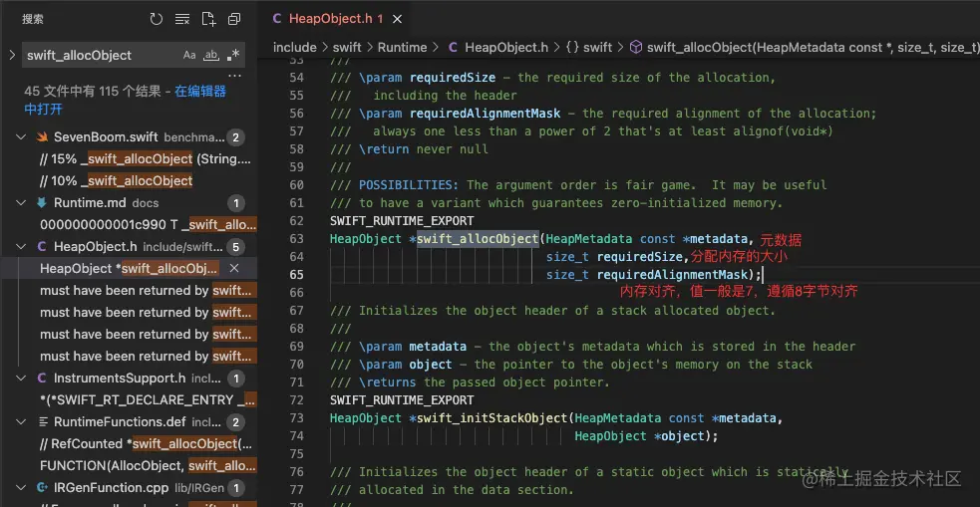This screenshot has width=980, height=507.
Task: Click '{} swift' namespace breadcrumb
Action: [589, 48]
